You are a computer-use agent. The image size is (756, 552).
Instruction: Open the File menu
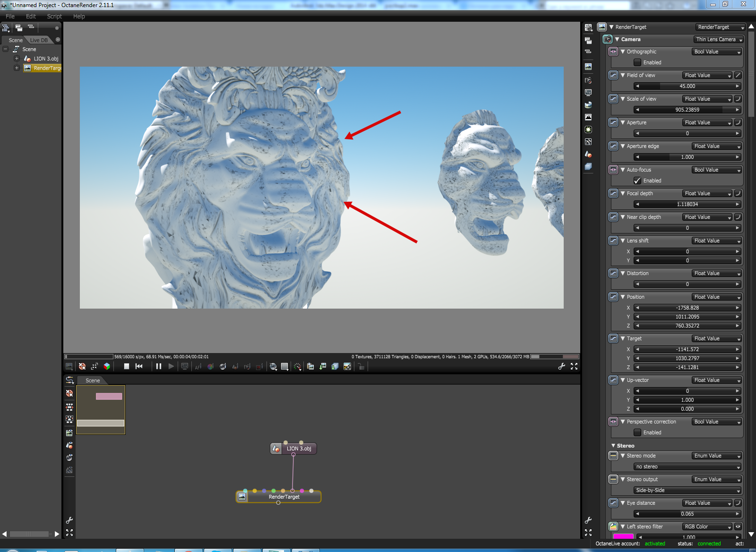pos(10,16)
